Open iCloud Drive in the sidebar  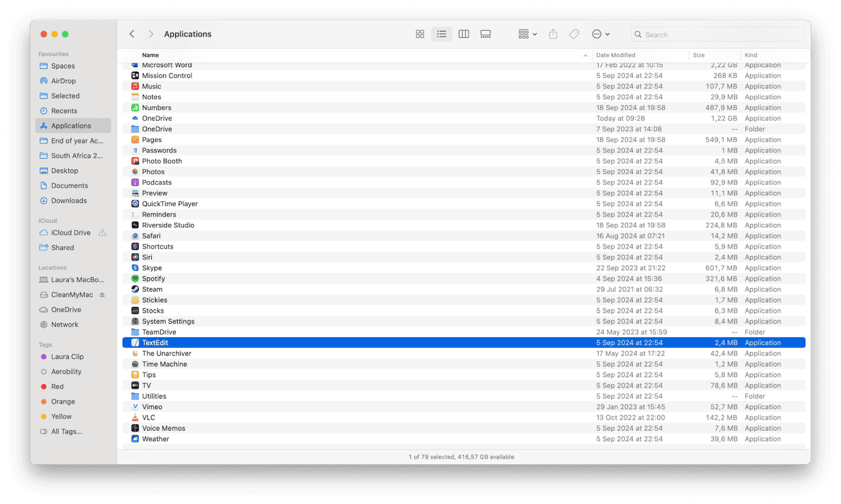(68, 232)
